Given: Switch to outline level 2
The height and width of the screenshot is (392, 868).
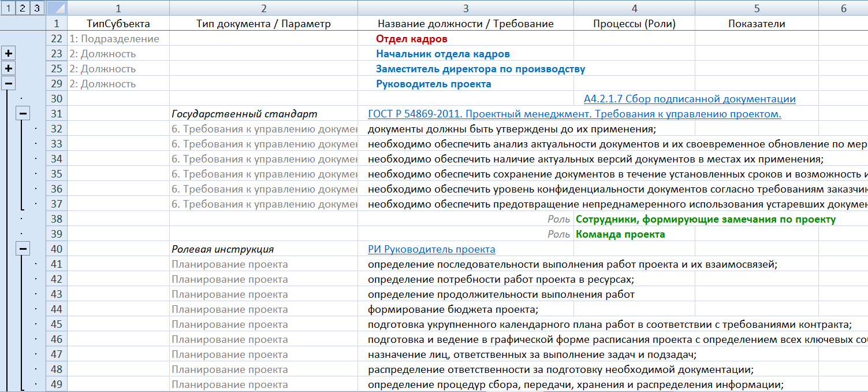Looking at the screenshot, I should point(23,8).
